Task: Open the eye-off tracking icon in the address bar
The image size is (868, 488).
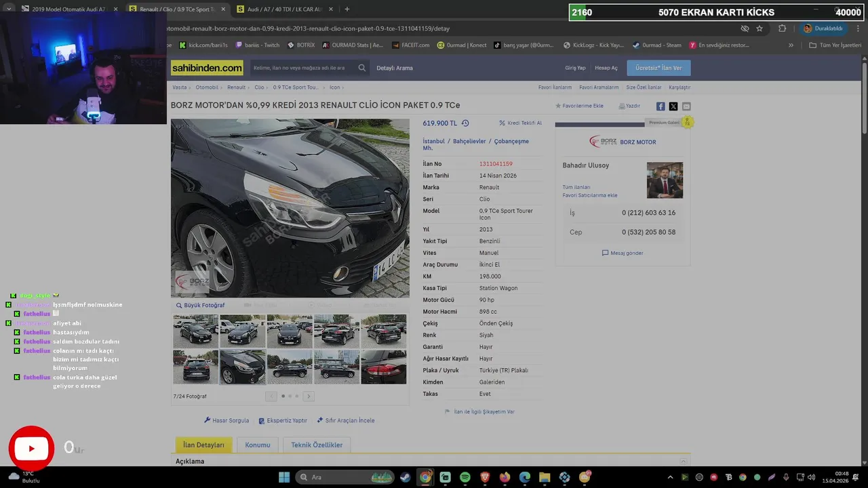Action: [745, 28]
